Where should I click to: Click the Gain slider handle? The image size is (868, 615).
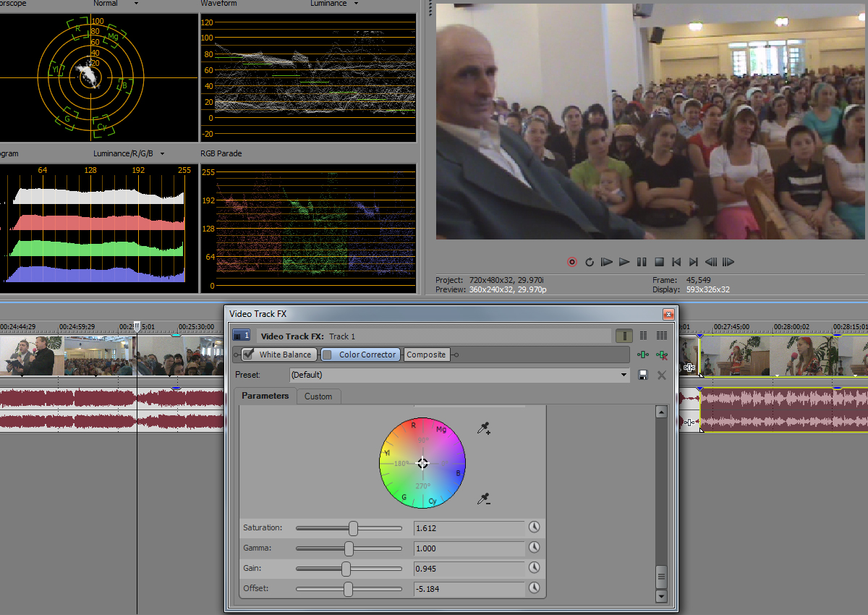346,569
